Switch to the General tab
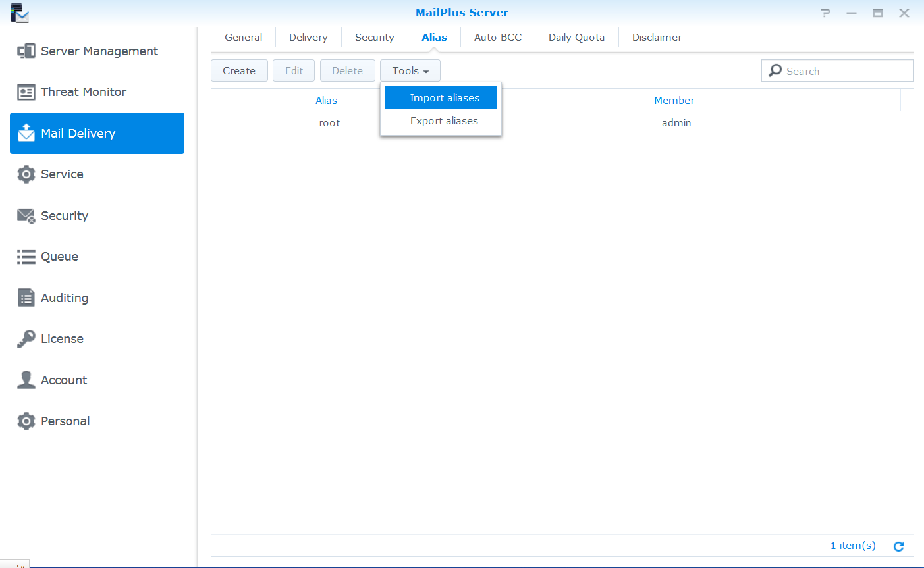This screenshot has width=924, height=568. [243, 38]
